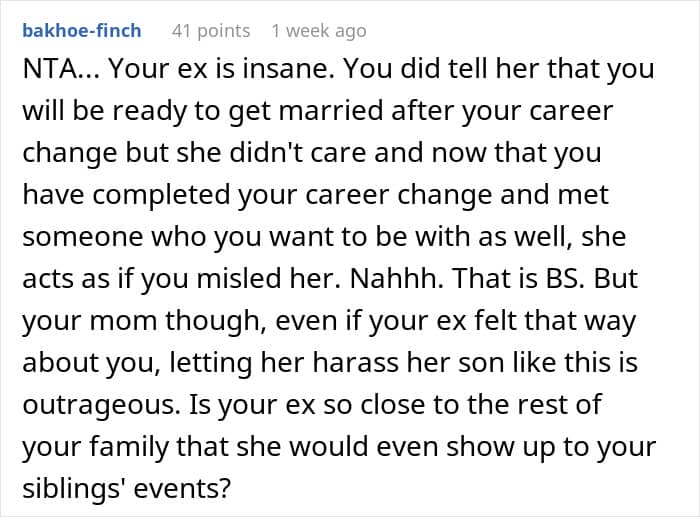Image resolution: width=700 pixels, height=517 pixels.
Task: Click the 41 points score
Action: (x=211, y=31)
